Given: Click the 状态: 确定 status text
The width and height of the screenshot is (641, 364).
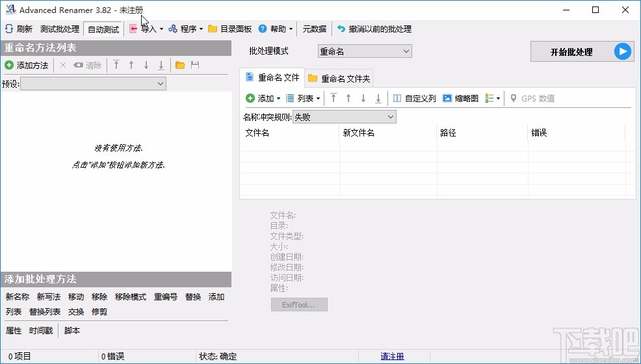Looking at the screenshot, I should pos(218,357).
